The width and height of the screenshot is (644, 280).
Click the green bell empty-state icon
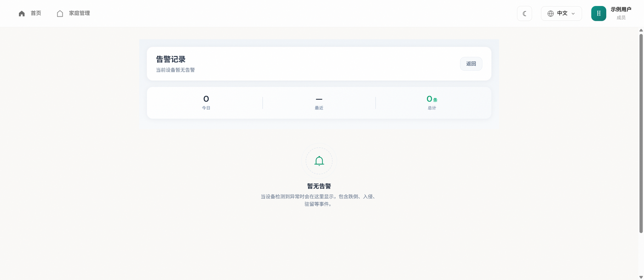[x=319, y=161]
